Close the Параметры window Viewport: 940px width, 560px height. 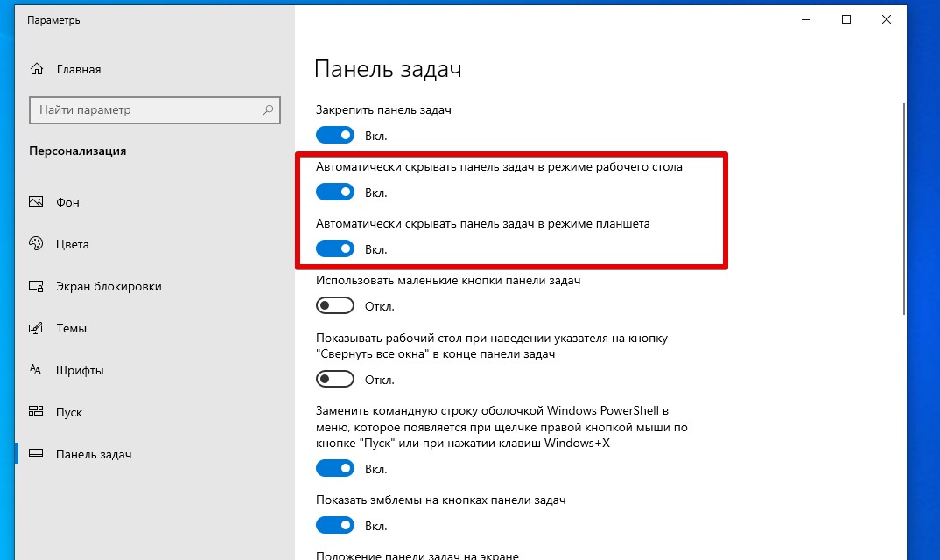tap(886, 19)
